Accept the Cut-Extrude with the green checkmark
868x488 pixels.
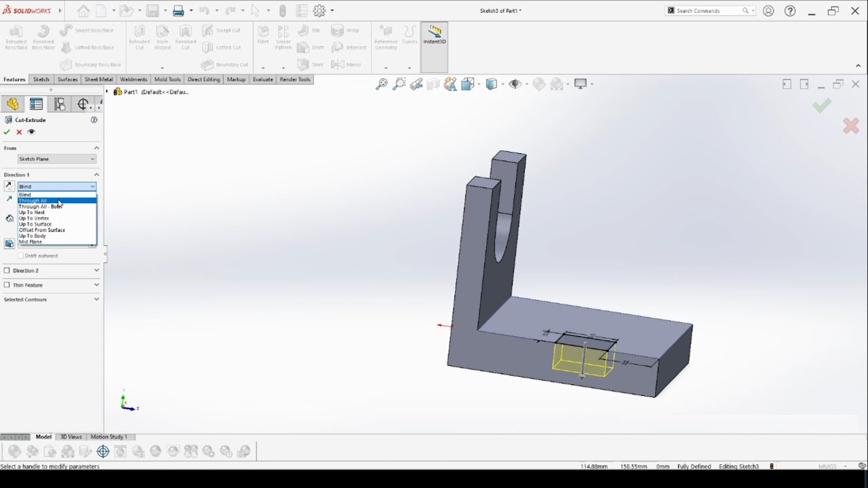click(7, 132)
